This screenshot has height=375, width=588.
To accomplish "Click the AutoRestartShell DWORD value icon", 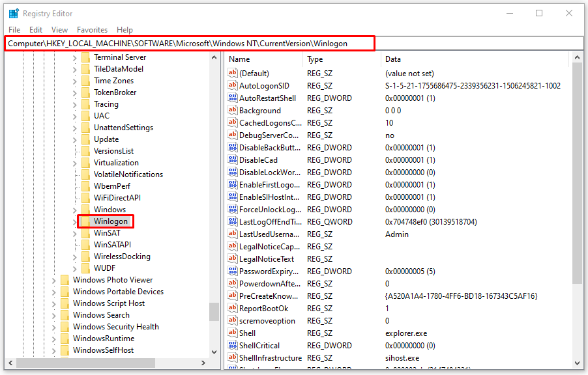I will tap(233, 98).
